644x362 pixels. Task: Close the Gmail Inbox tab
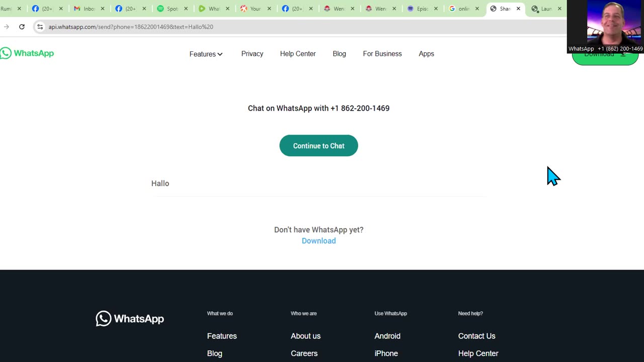(102, 9)
